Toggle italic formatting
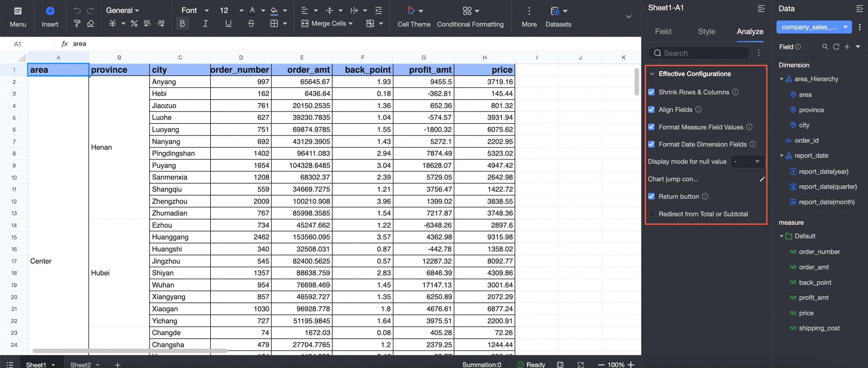The width and height of the screenshot is (868, 368). [205, 23]
